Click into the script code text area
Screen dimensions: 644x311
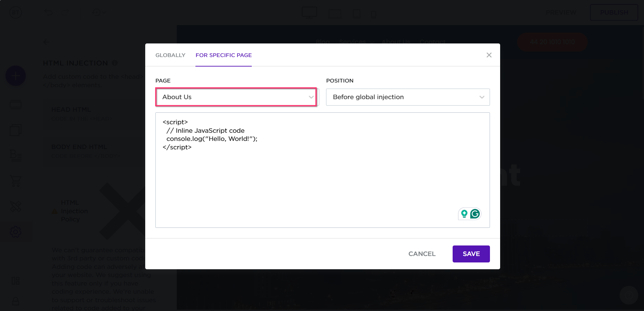[x=323, y=170]
